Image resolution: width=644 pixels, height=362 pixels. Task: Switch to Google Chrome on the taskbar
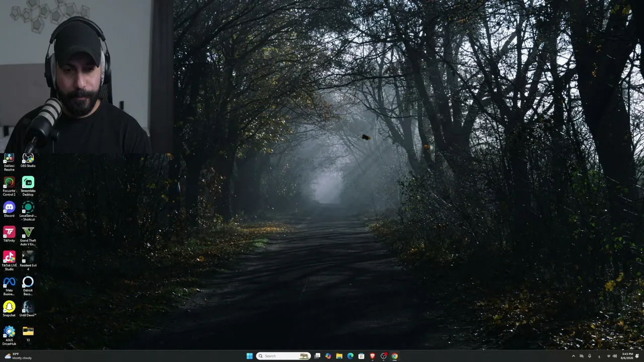394,356
